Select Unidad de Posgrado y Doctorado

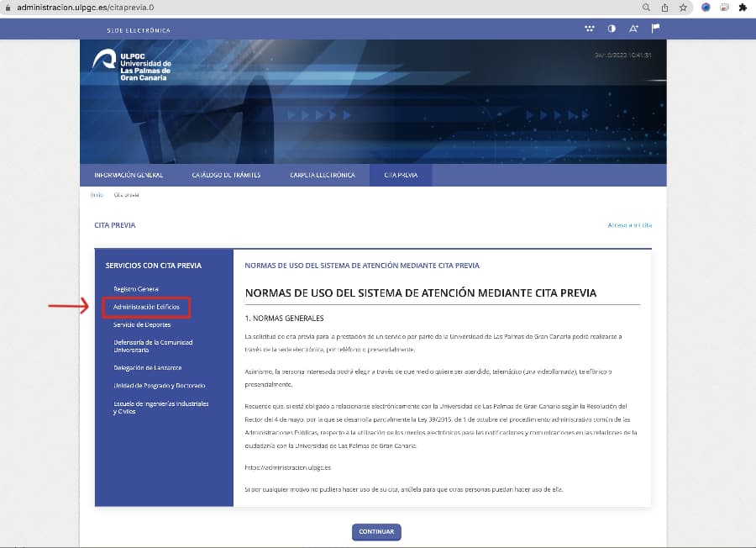(159, 386)
